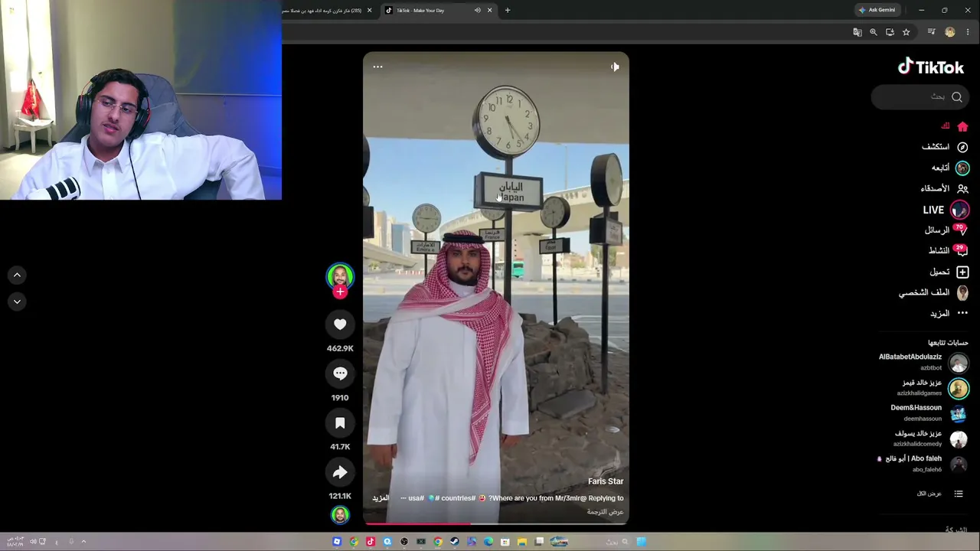The image size is (980, 551).
Task: Open AlBatabetAbdulaziz followed account
Action: pyautogui.click(x=923, y=362)
